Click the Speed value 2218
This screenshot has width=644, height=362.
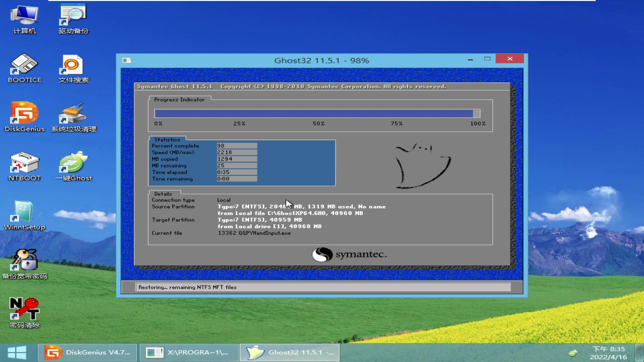[237, 152]
